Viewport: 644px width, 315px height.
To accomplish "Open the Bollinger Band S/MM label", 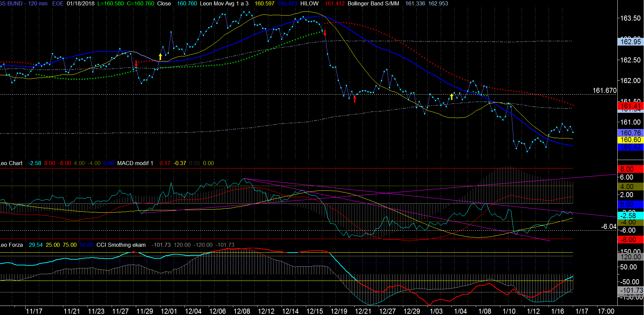I will click(x=373, y=3).
